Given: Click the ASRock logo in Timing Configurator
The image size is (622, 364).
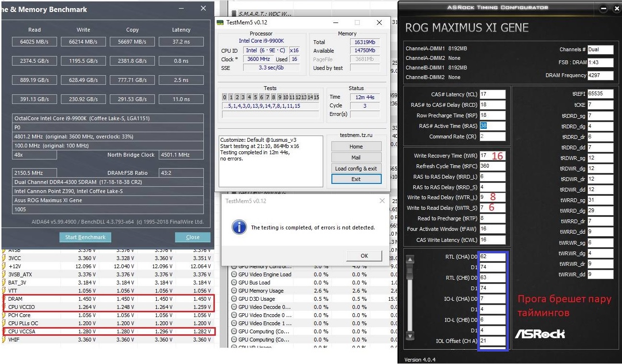Looking at the screenshot, I should coord(540,334).
